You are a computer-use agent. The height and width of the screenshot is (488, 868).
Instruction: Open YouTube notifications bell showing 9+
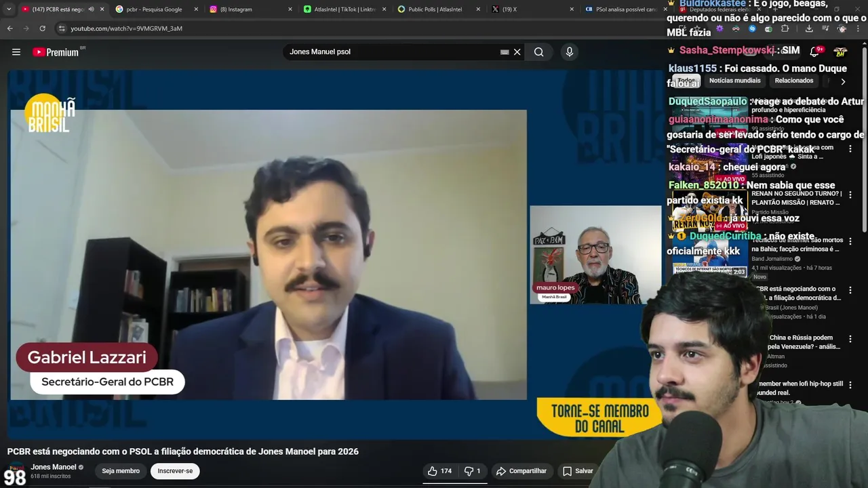pos(816,52)
